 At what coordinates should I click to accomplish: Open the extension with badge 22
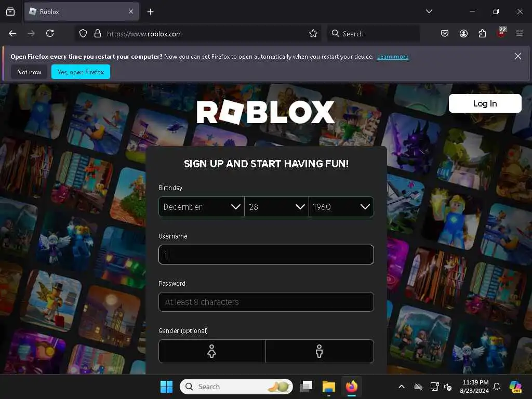click(501, 33)
